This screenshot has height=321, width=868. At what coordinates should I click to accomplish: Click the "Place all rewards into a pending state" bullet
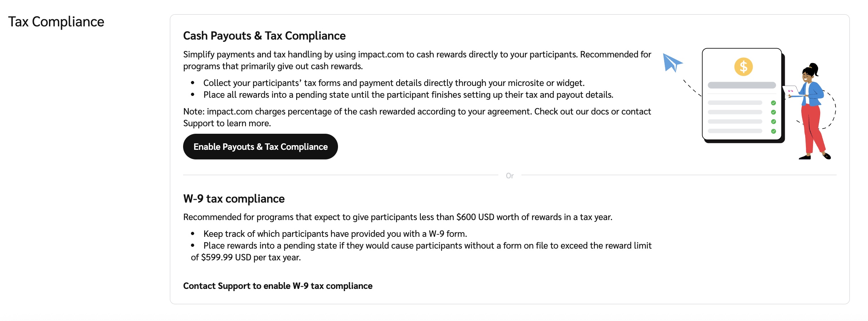[408, 95]
